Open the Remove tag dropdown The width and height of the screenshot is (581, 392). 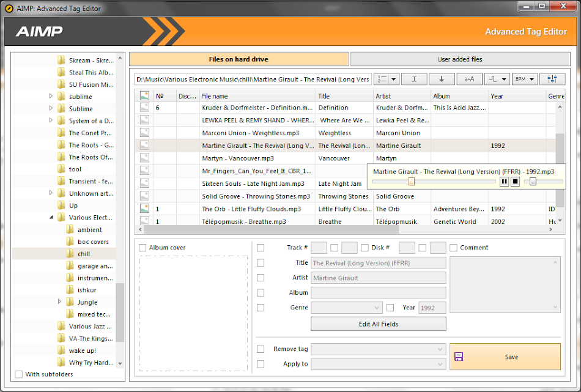379,349
